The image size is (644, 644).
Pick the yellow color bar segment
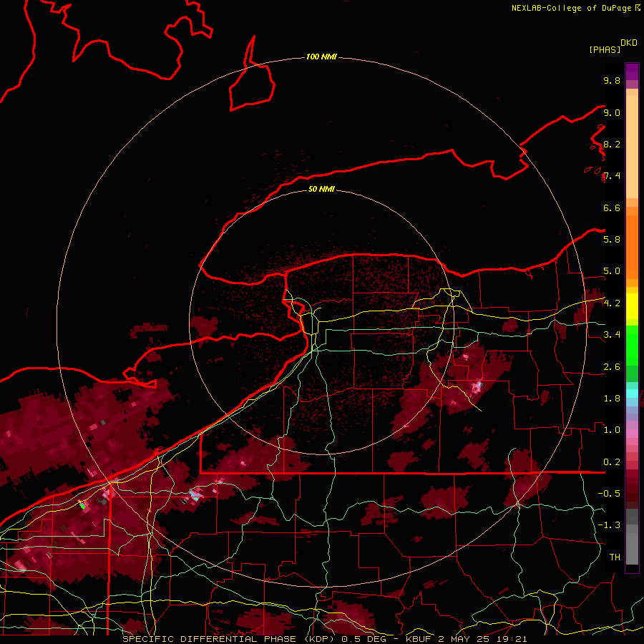pyautogui.click(x=632, y=306)
